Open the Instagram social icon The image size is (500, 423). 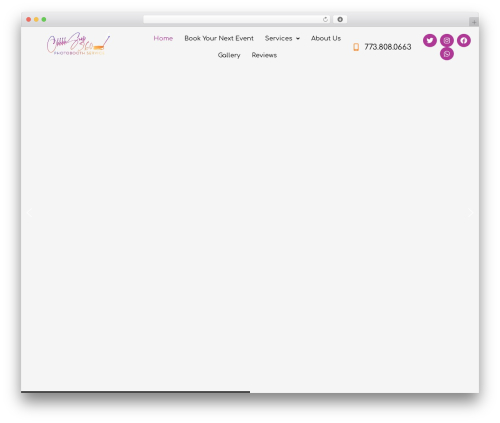[x=447, y=40]
